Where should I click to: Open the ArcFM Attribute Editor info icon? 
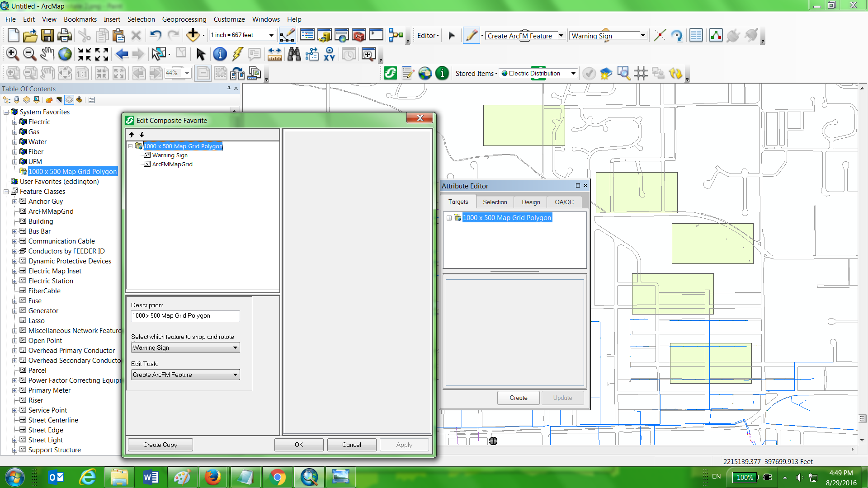tap(442, 73)
